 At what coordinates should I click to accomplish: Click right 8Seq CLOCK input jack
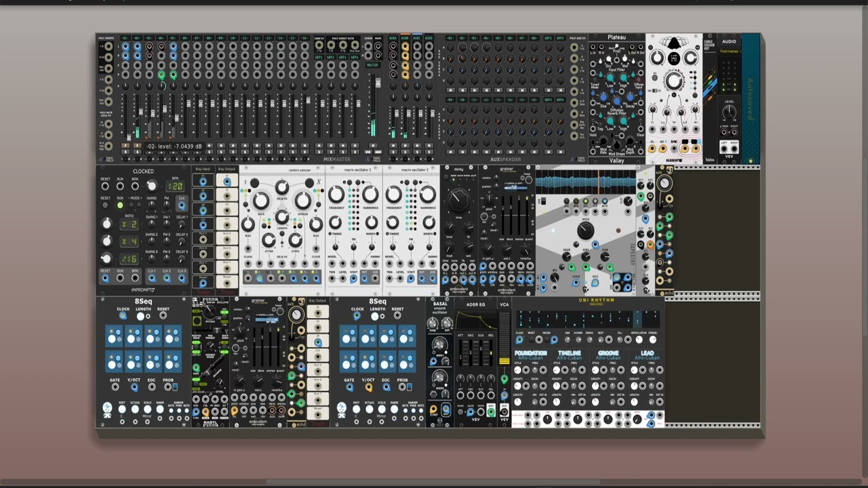357,316
